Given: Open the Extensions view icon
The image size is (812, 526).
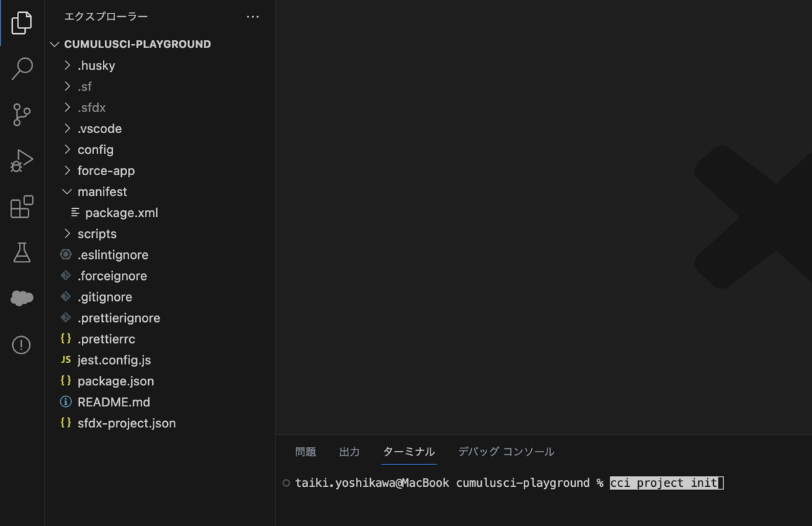Looking at the screenshot, I should 22,207.
